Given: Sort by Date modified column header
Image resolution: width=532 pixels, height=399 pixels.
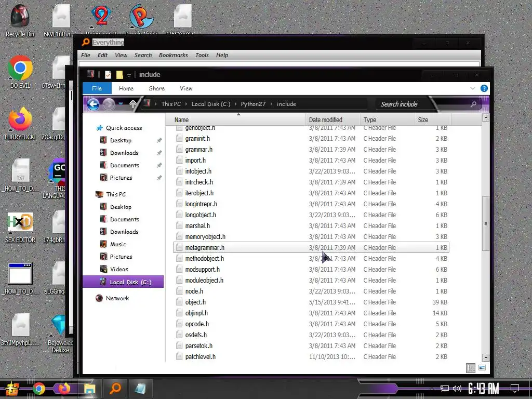Looking at the screenshot, I should 333,120.
